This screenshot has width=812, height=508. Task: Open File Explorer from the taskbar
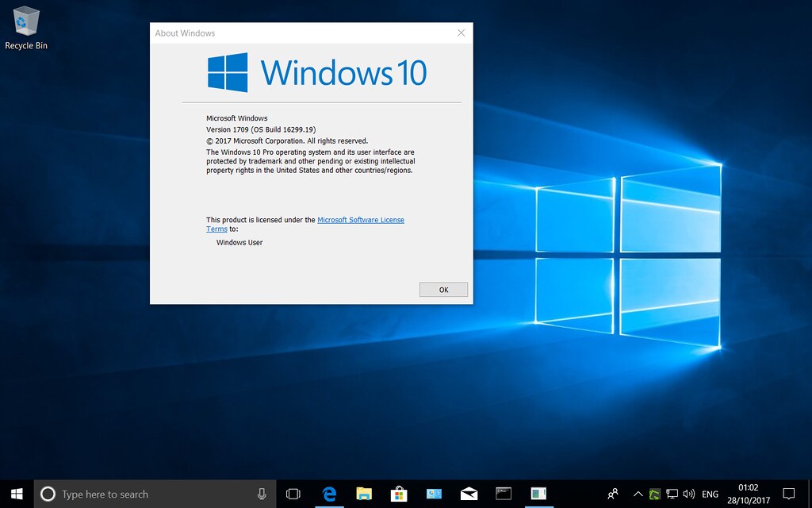point(364,494)
